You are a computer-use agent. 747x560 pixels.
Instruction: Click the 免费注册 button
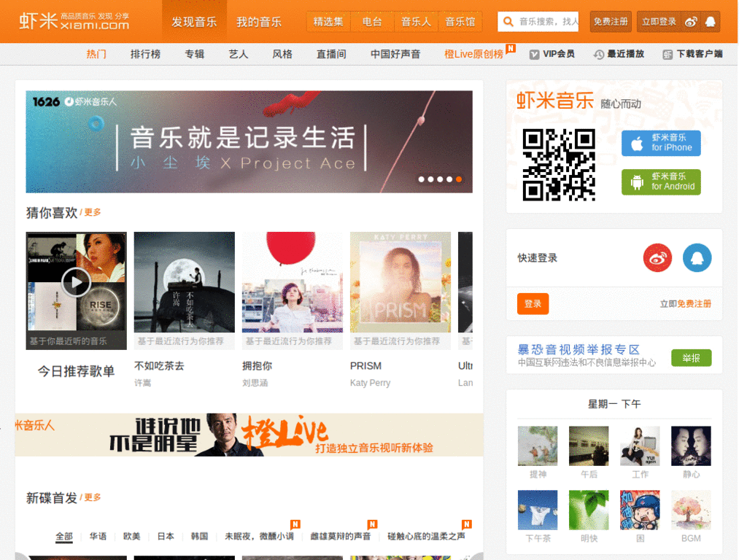611,22
